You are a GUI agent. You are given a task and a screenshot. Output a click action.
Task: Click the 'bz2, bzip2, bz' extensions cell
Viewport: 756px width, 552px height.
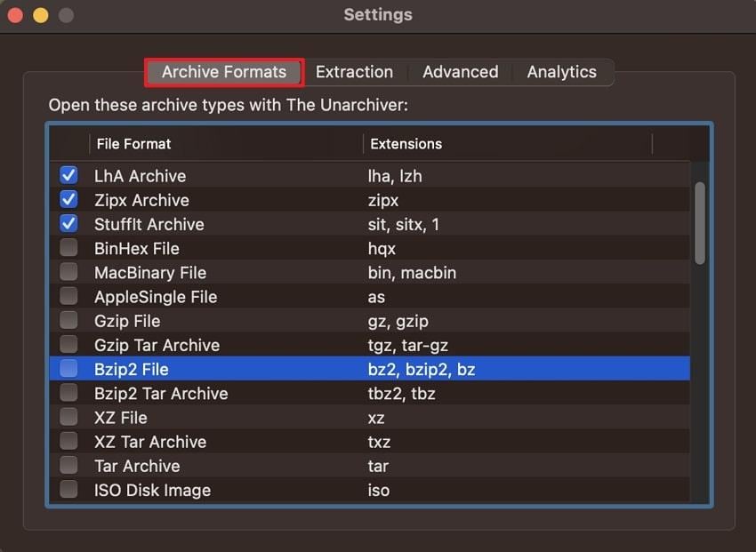pyautogui.click(x=422, y=370)
